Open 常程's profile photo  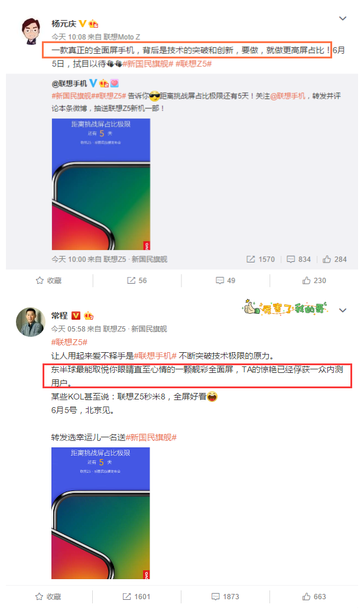click(x=31, y=322)
